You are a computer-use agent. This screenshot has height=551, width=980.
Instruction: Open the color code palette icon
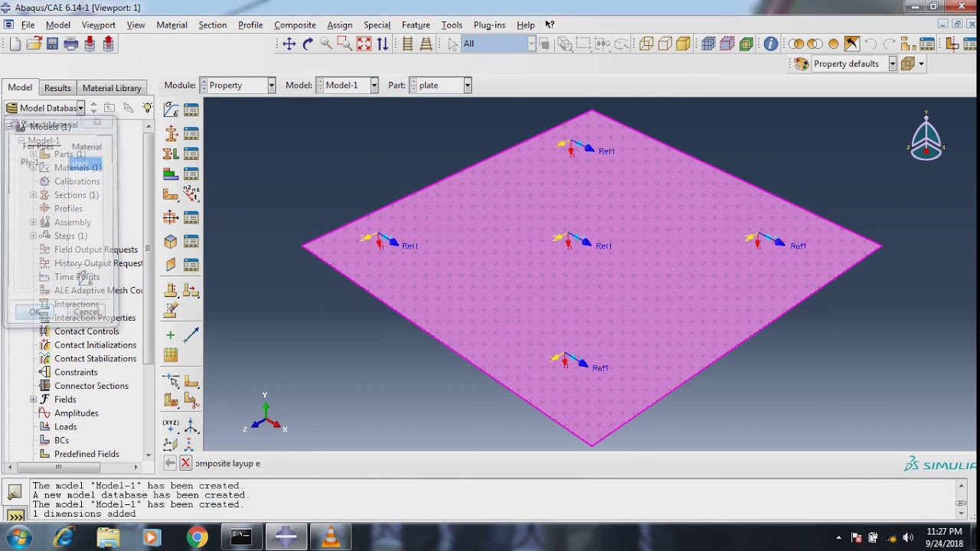click(801, 64)
